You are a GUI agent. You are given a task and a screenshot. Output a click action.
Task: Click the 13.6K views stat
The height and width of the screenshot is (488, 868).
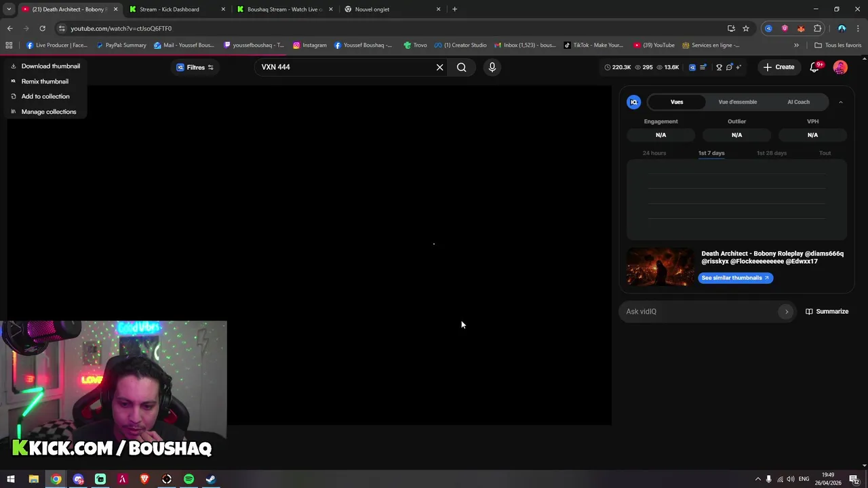(667, 67)
